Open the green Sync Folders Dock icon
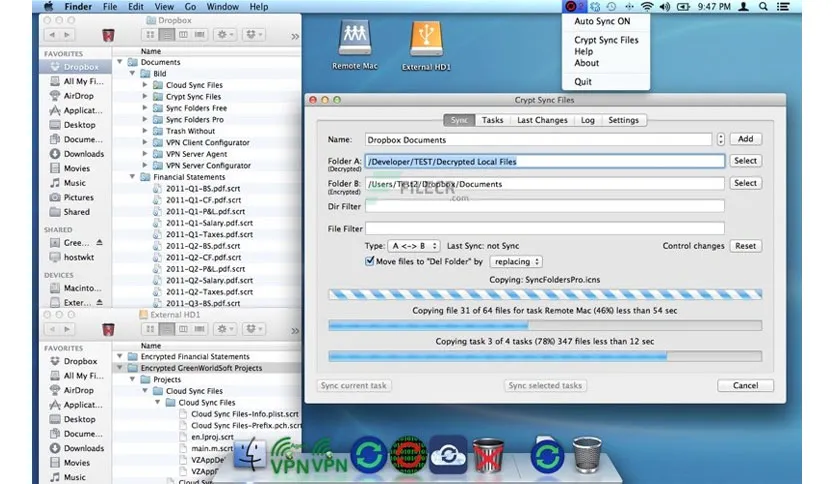The image size is (836, 484). (x=368, y=456)
